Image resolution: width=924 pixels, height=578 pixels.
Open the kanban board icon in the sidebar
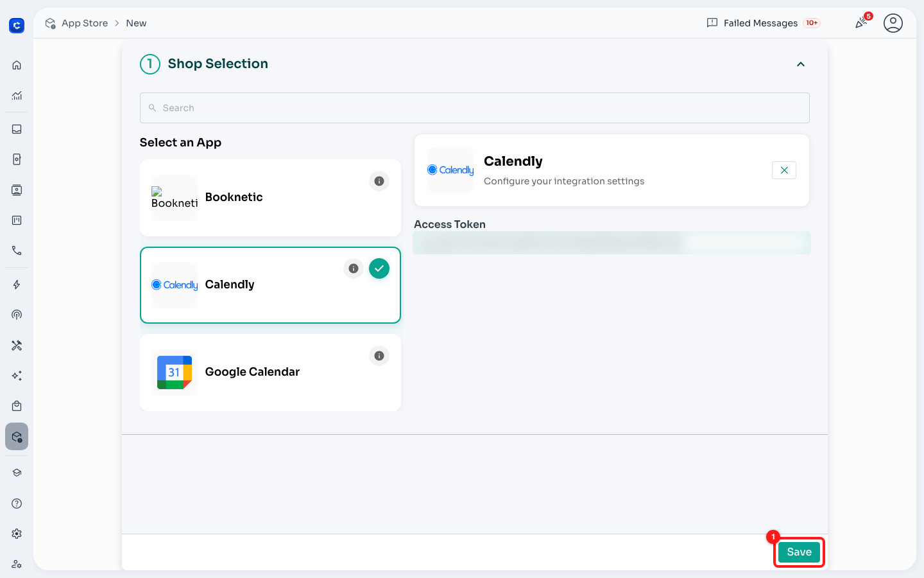click(17, 220)
